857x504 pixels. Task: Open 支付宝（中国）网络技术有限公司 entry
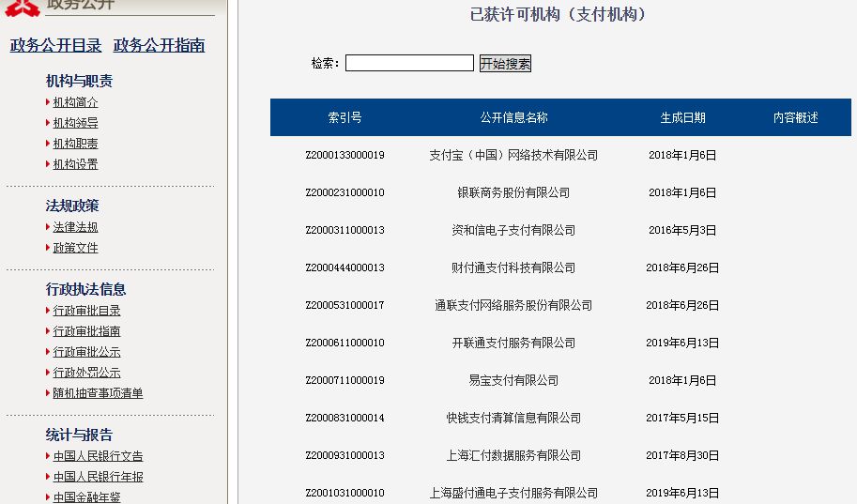click(513, 155)
